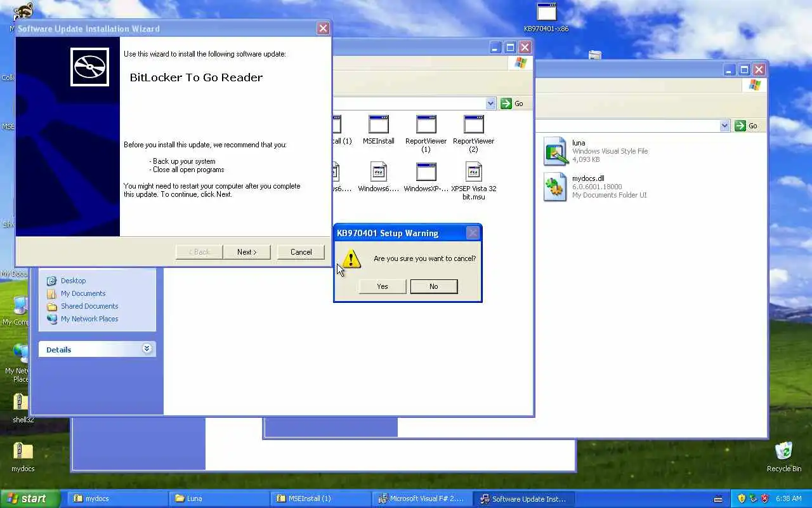
Task: Click the Windows flag logo in MSEInstall window
Action: click(x=521, y=62)
